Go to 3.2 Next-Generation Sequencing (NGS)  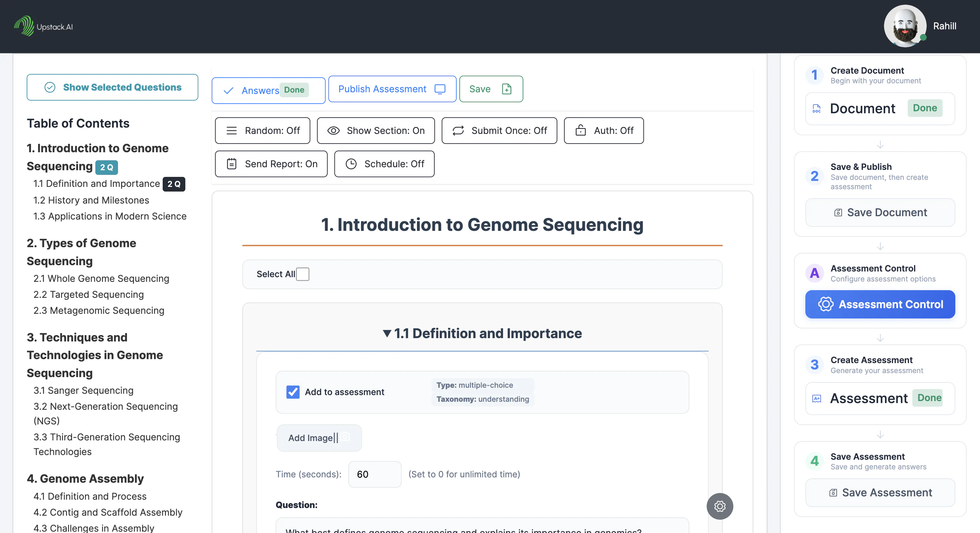click(106, 413)
